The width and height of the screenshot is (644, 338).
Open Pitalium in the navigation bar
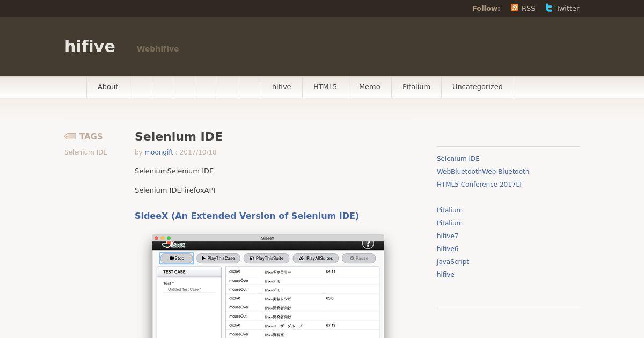(416, 86)
